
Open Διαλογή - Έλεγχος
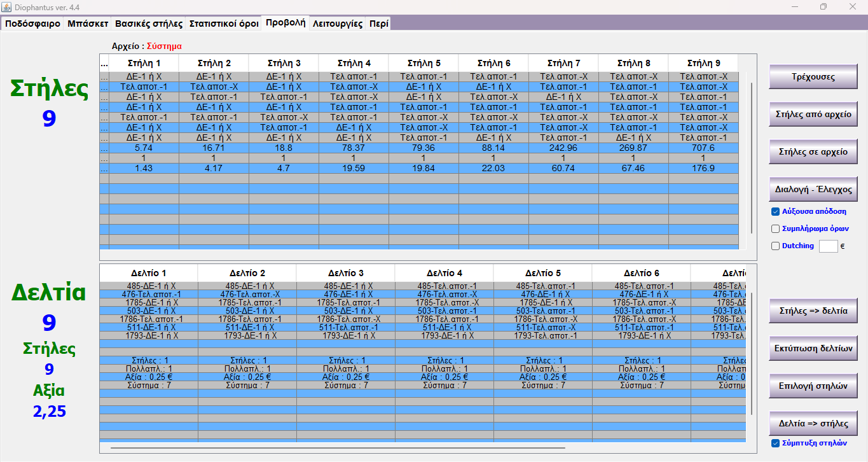point(813,190)
